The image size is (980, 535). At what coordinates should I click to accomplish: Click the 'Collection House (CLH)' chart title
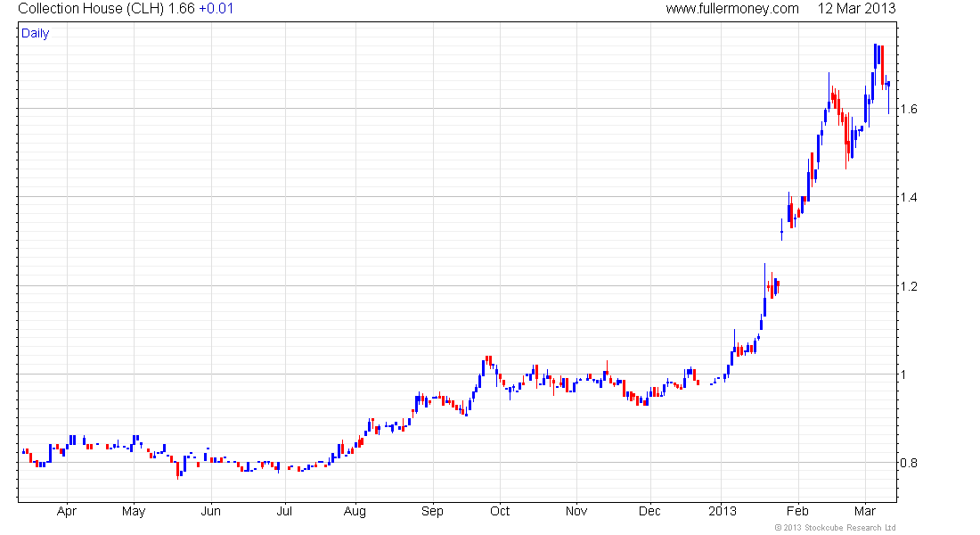coord(91,9)
